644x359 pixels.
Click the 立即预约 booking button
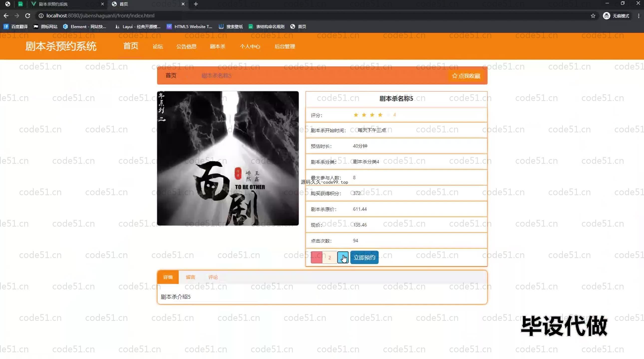click(x=364, y=257)
